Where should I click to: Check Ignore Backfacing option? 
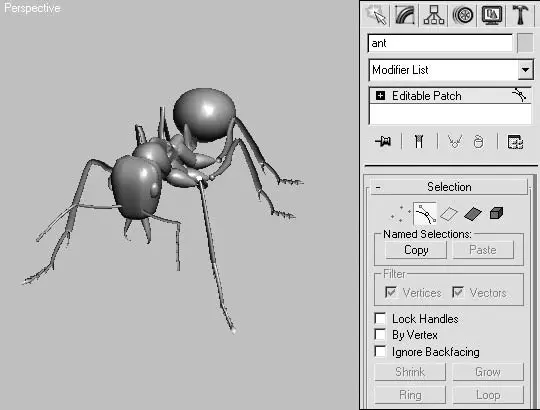click(x=380, y=351)
